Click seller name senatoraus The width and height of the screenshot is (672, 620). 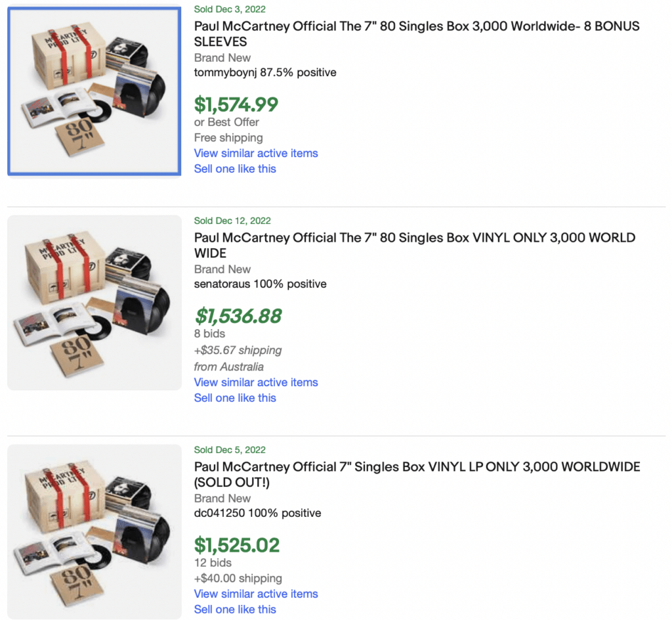223,284
